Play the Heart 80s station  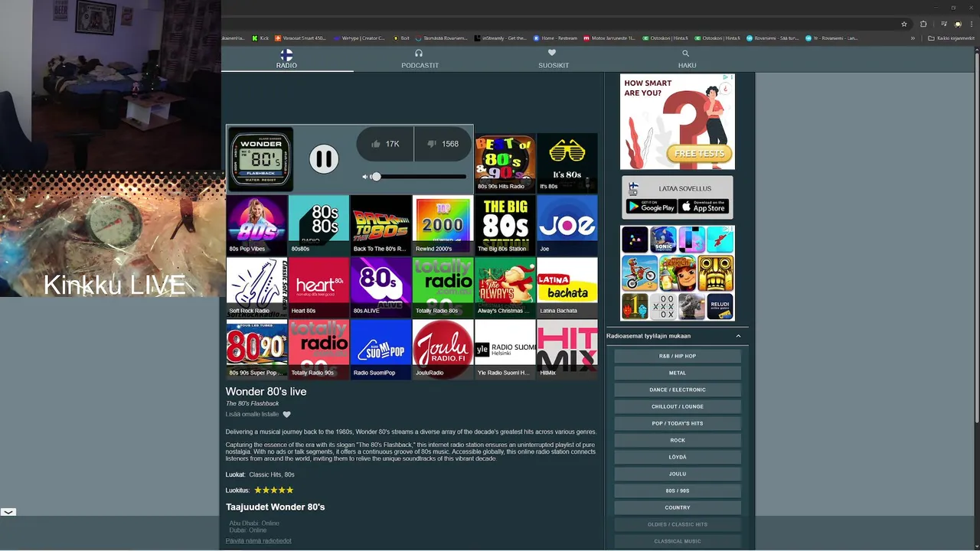319,287
